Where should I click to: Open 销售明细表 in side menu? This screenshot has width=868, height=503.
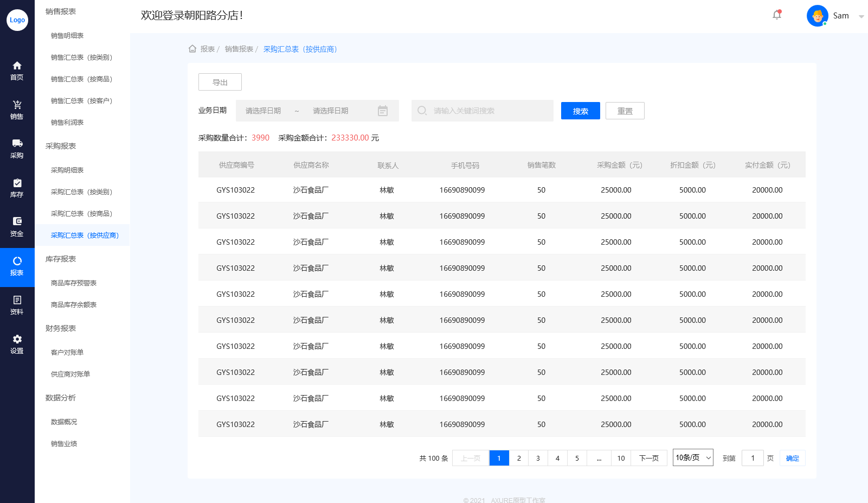point(67,36)
